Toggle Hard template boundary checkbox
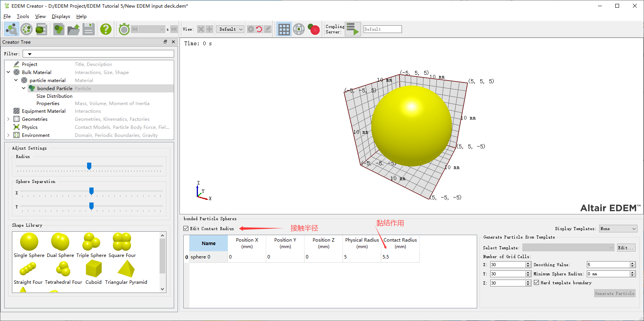 click(x=537, y=283)
